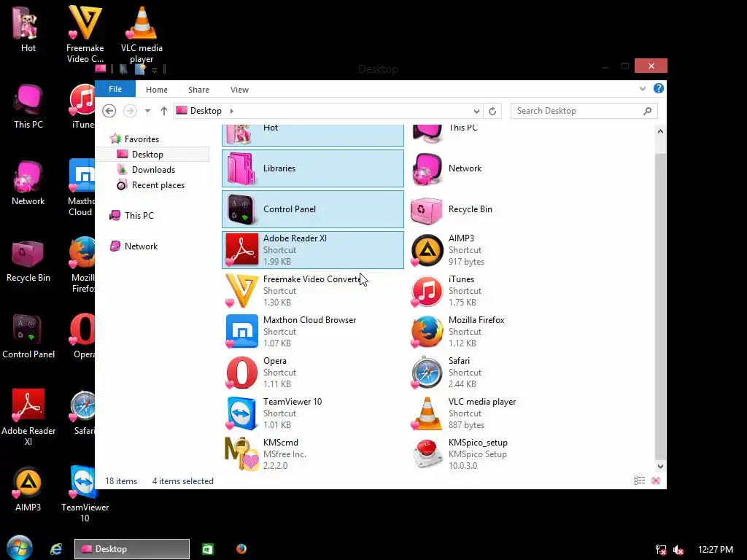Click TeamViewer 10 desktop icon
This screenshot has height=560, width=747.
pyautogui.click(x=85, y=494)
